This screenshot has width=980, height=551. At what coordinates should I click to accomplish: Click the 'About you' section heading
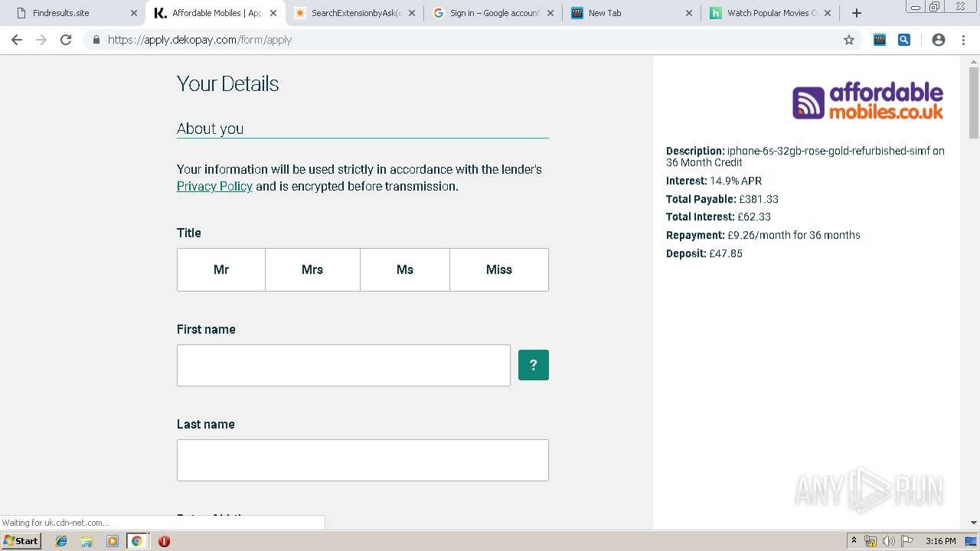click(x=210, y=129)
